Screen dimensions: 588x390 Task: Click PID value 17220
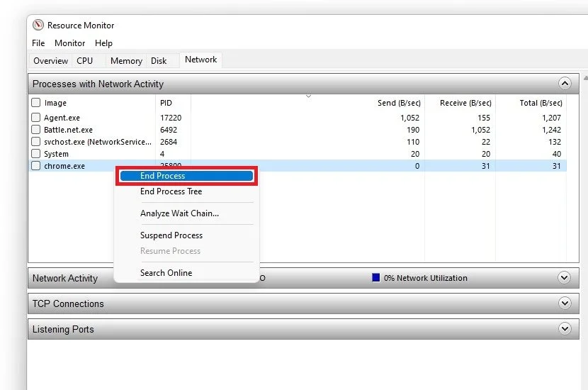click(171, 118)
